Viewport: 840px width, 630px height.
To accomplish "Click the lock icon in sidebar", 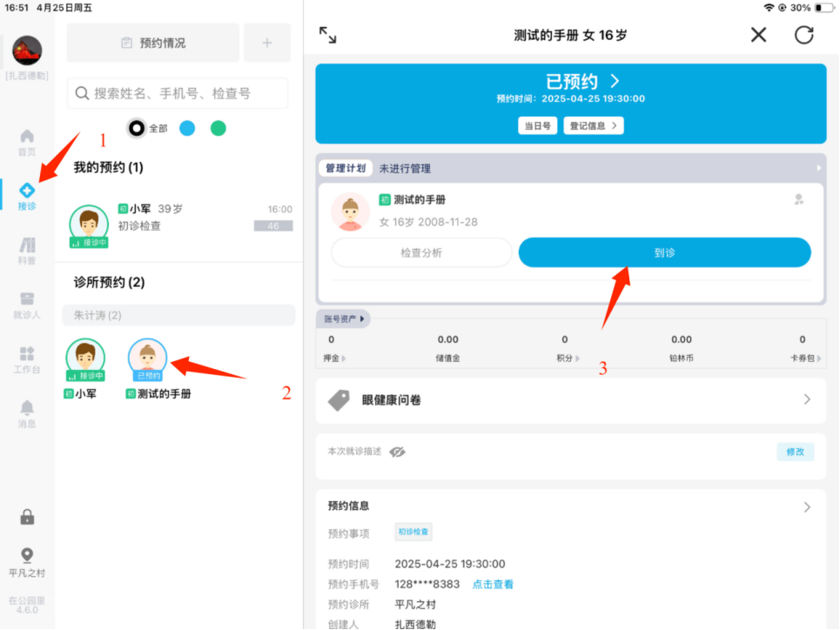I will [x=27, y=517].
